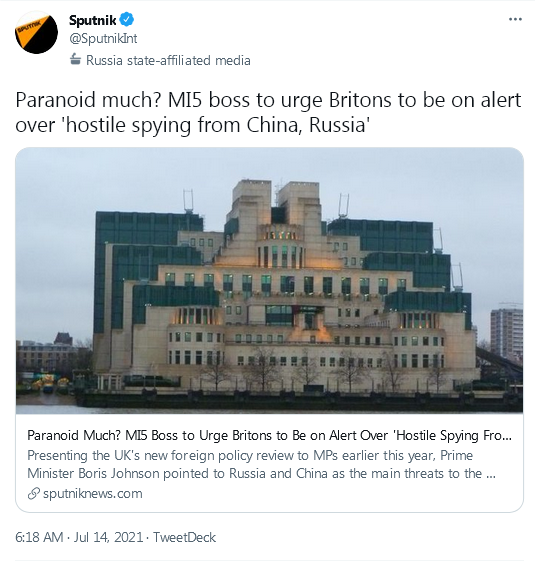Click the card line starting 'Presenting the UK's'
Screen dimensions: 535x565
250,455
